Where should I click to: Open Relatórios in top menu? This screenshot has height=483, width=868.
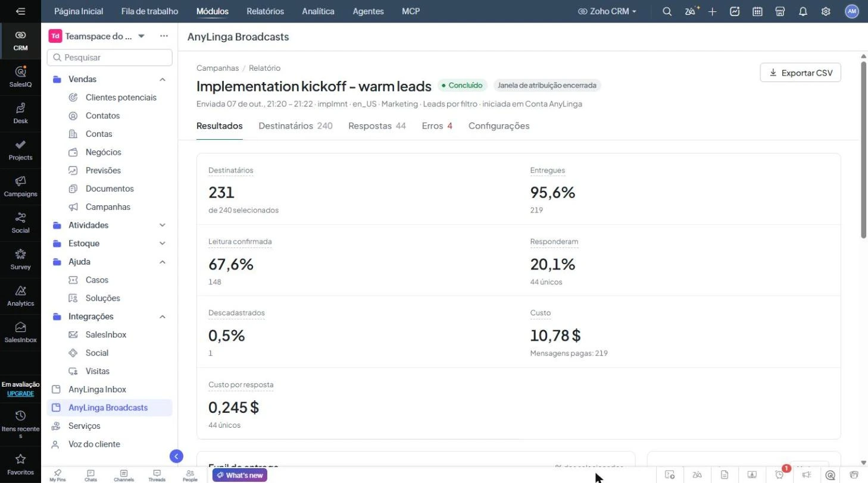pyautogui.click(x=265, y=11)
